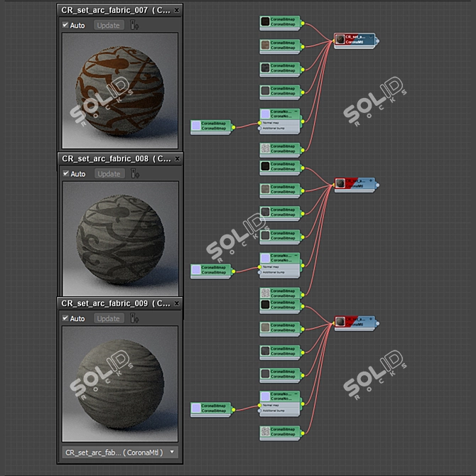Click Normal map input socket in bottom CoronaNormal

tap(259, 405)
